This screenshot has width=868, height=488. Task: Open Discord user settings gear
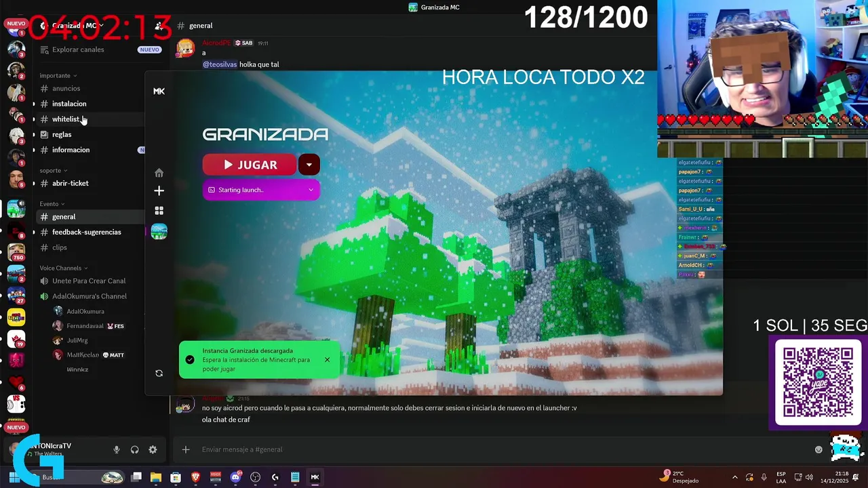click(x=153, y=449)
